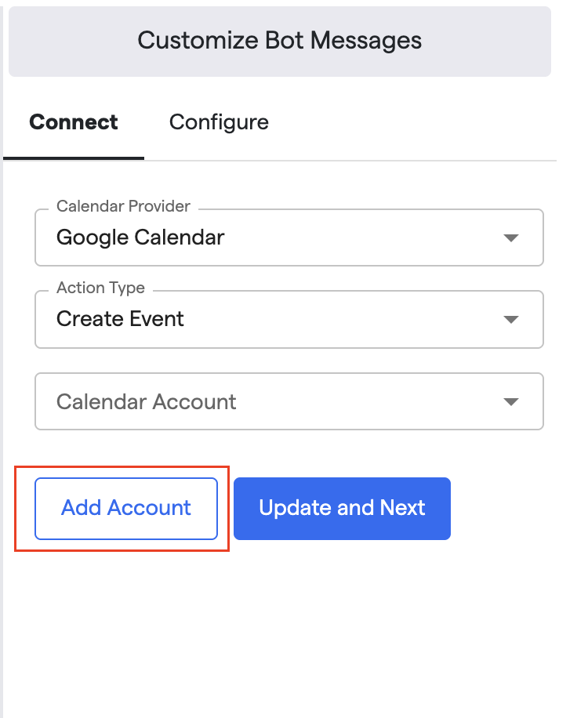
Task: Click the Calendar Account placeholder text
Action: coord(146,402)
